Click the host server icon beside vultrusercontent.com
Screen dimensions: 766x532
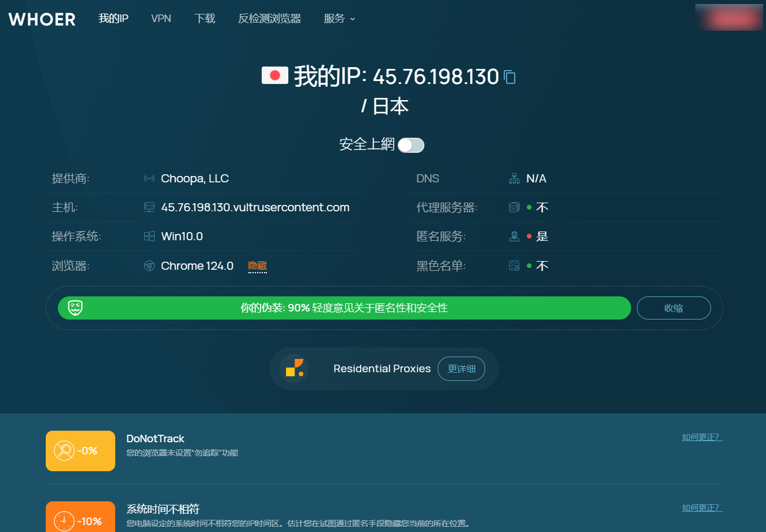click(149, 207)
